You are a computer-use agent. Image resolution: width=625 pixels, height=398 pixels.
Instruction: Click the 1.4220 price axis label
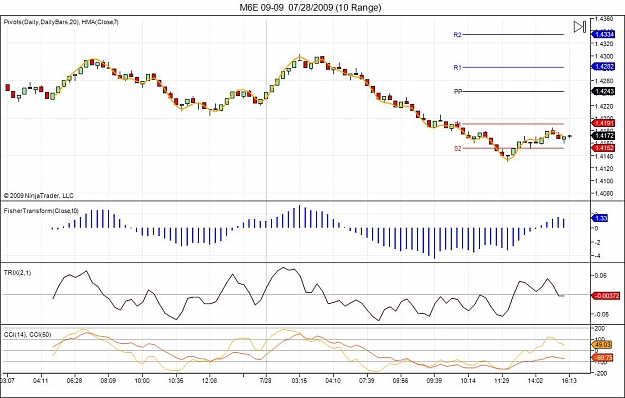pyautogui.click(x=604, y=106)
